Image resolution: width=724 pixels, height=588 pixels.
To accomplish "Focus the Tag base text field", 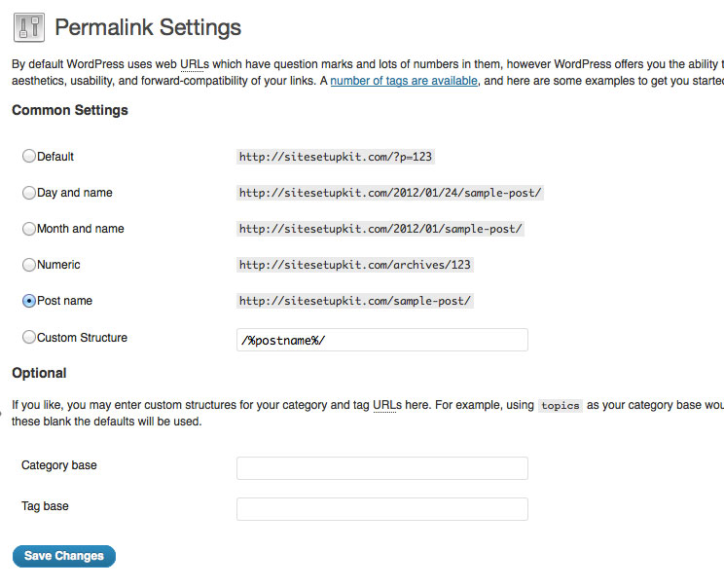I will (x=382, y=509).
